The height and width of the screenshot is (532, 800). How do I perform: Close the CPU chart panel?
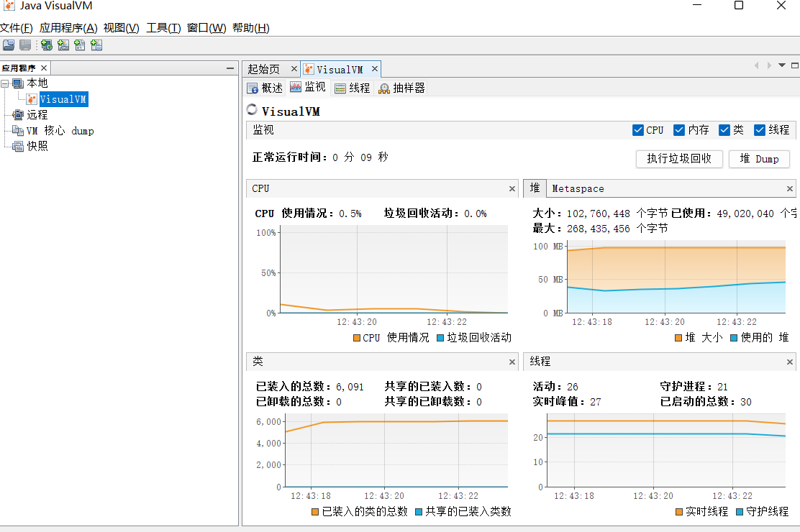pos(512,189)
